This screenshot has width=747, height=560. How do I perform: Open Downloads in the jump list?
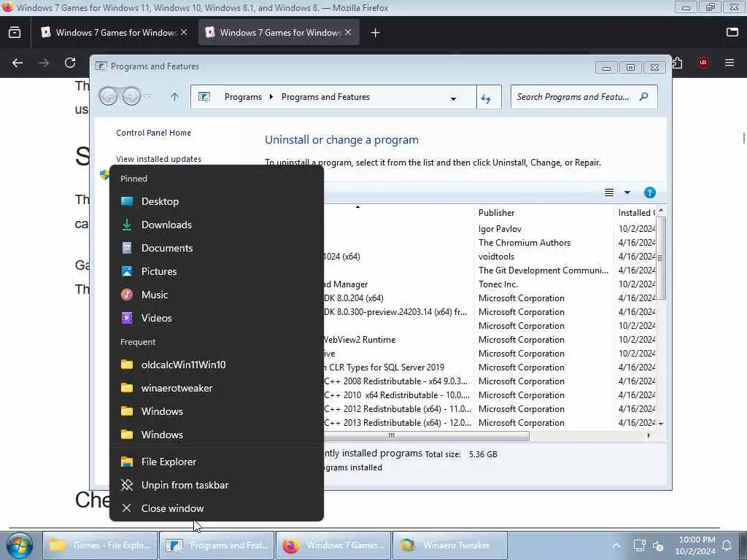click(x=216, y=225)
